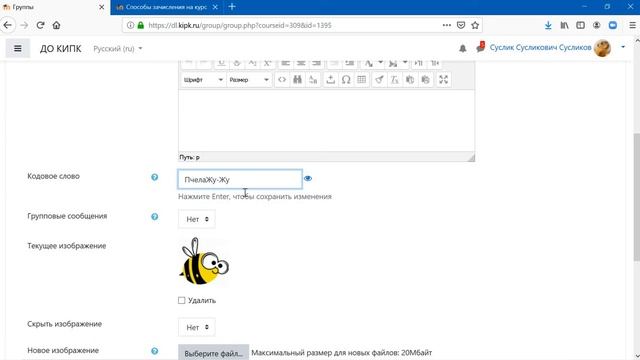Reload the current page
The width and height of the screenshot is (640, 360).
[x=40, y=25]
